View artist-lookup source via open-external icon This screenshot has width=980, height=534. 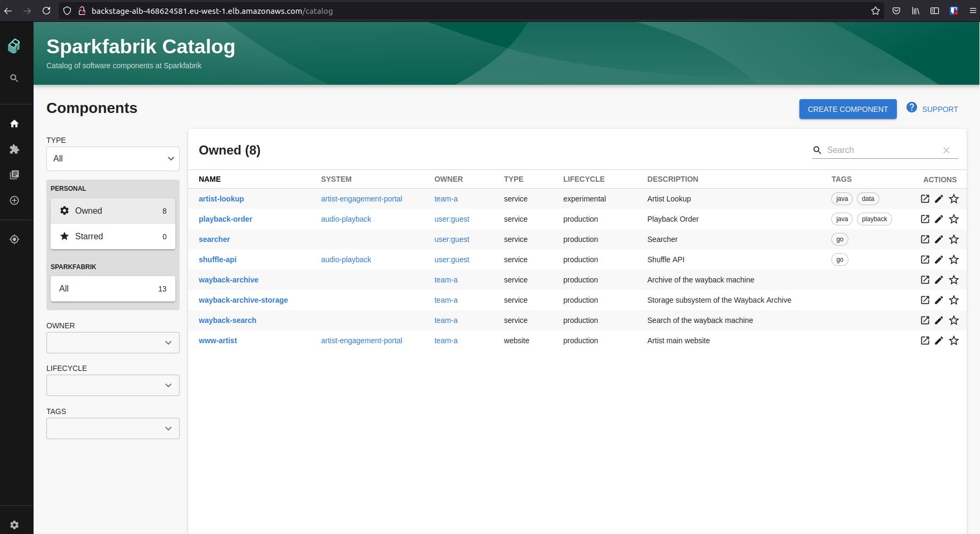pos(925,199)
